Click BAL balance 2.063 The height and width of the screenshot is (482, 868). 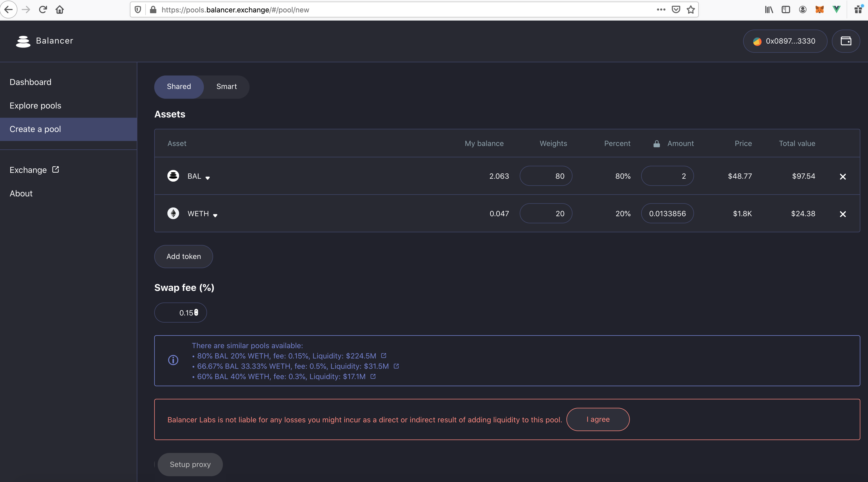point(499,176)
